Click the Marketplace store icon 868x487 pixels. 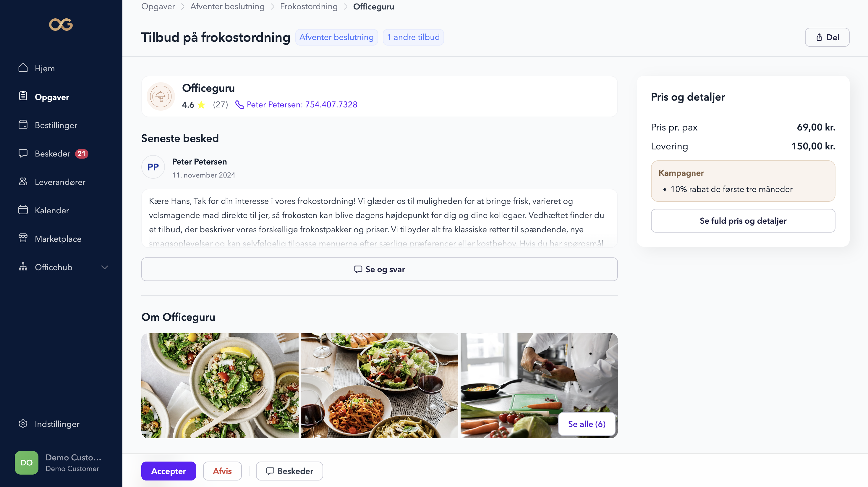pos(23,238)
